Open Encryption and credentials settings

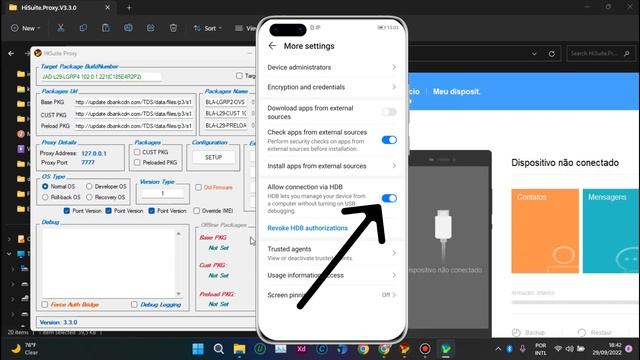(331, 87)
